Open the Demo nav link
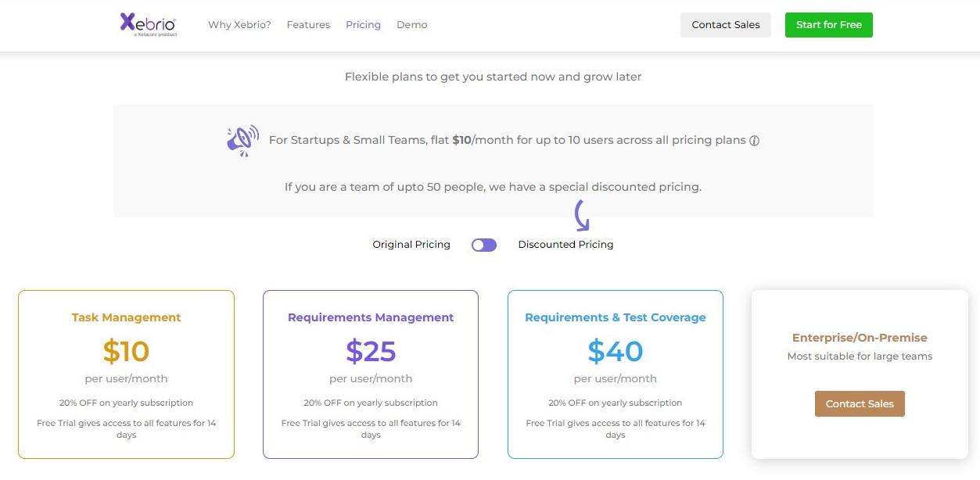The image size is (980, 480). [411, 25]
